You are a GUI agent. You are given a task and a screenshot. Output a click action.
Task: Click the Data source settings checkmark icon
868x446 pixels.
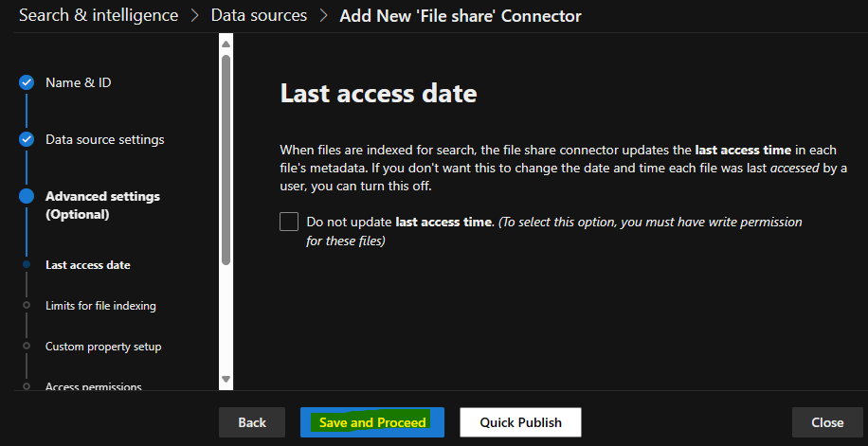[27, 139]
